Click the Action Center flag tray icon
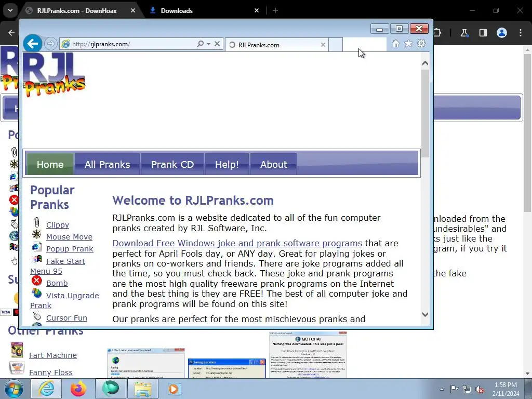Screen dimensions: 532x399 click(x=454, y=389)
